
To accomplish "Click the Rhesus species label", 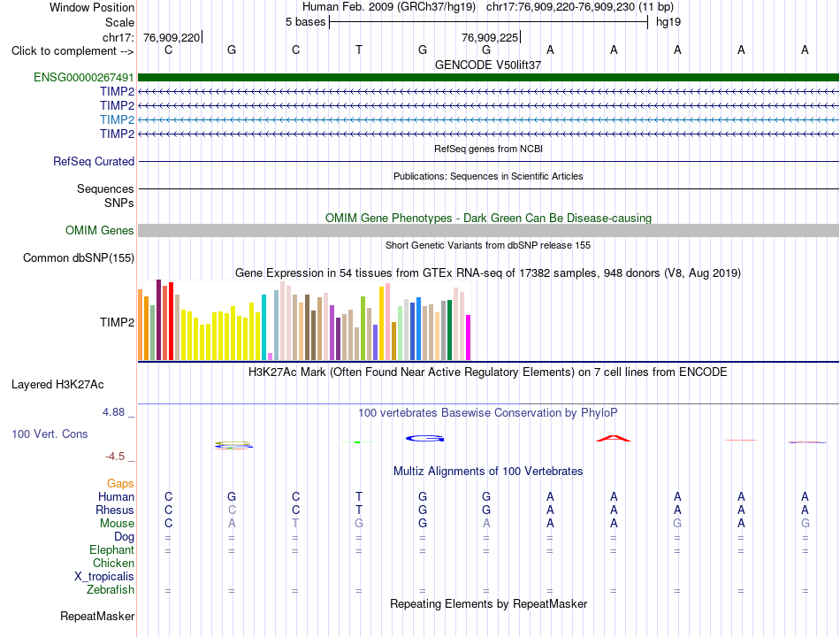I will (x=115, y=510).
